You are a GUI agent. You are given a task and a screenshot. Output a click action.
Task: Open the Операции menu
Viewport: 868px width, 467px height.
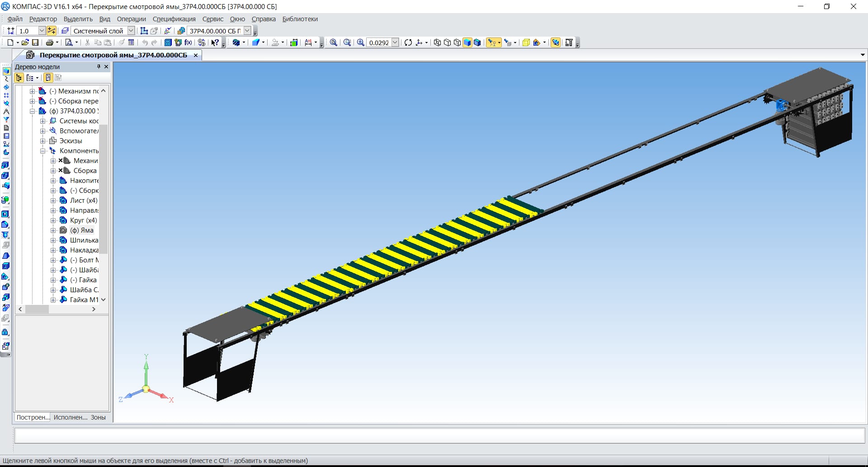click(131, 19)
